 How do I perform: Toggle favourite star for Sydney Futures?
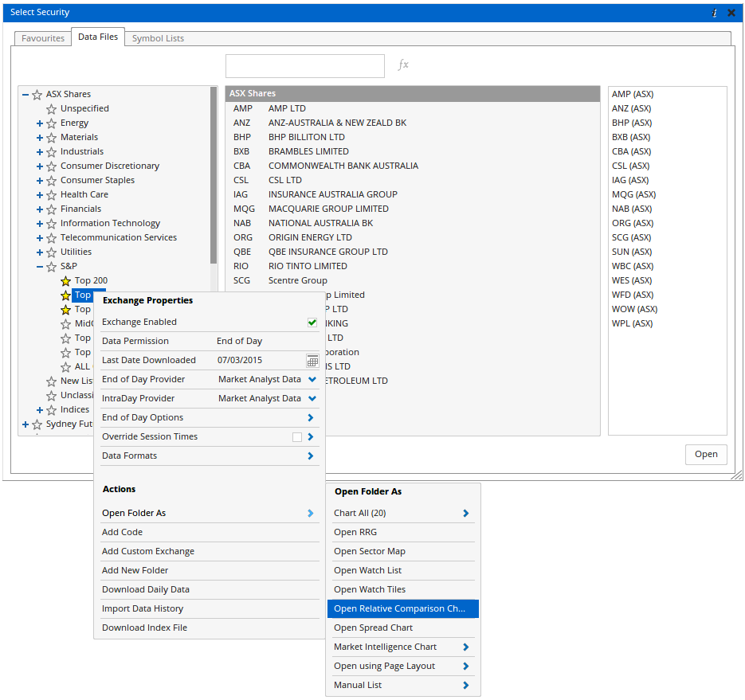37,424
